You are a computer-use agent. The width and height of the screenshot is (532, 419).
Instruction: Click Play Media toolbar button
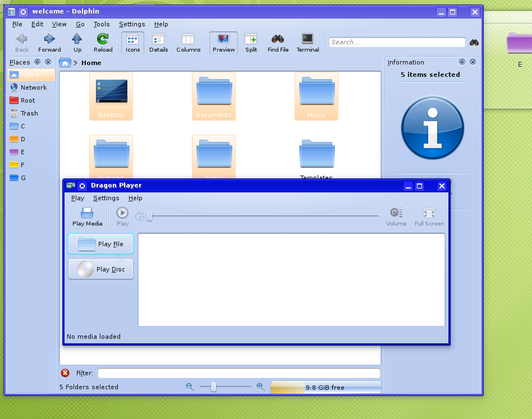[x=87, y=217]
